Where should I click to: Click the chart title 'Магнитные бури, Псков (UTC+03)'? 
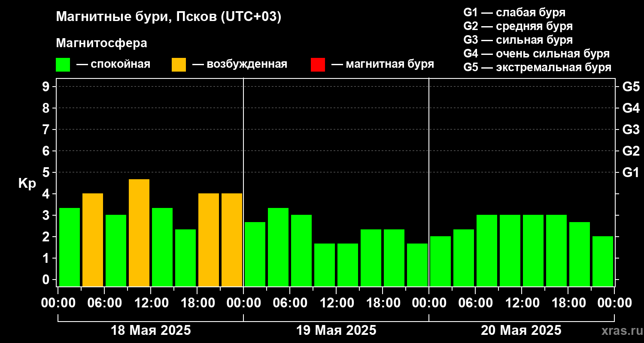coord(169,18)
